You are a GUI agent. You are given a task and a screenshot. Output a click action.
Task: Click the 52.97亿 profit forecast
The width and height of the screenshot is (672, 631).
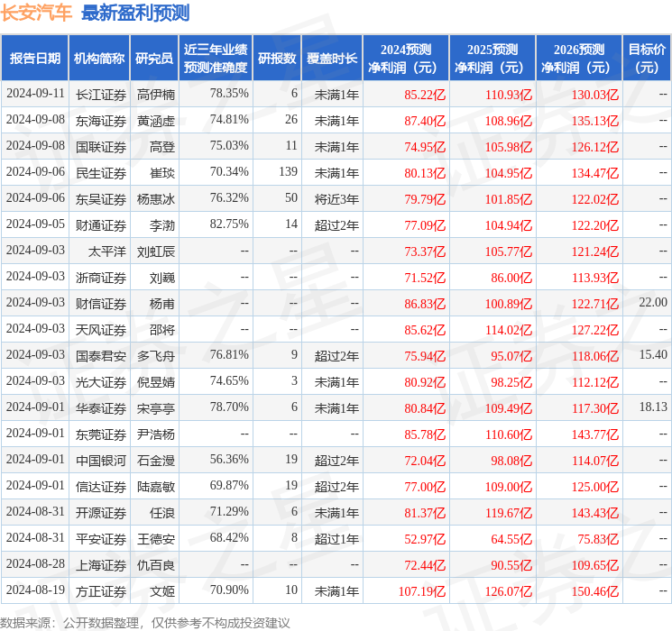(425, 538)
